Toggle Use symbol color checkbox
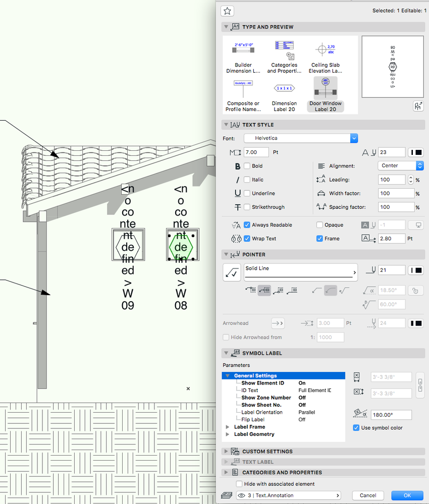The height and width of the screenshot is (504, 429). click(356, 428)
